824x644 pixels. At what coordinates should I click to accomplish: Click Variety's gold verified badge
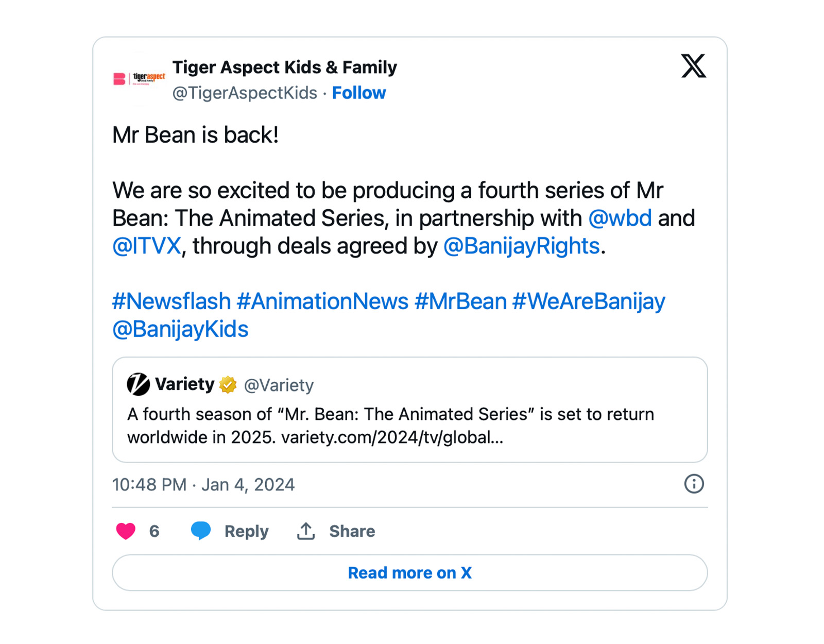click(x=228, y=385)
